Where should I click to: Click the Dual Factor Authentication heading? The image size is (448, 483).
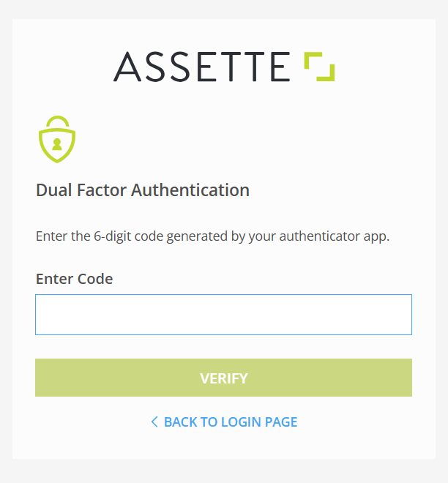(143, 190)
